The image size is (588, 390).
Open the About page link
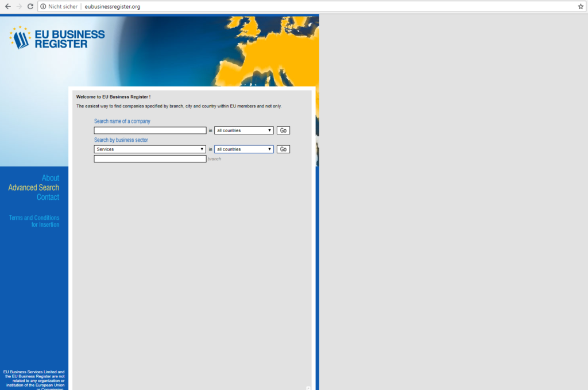[51, 177]
